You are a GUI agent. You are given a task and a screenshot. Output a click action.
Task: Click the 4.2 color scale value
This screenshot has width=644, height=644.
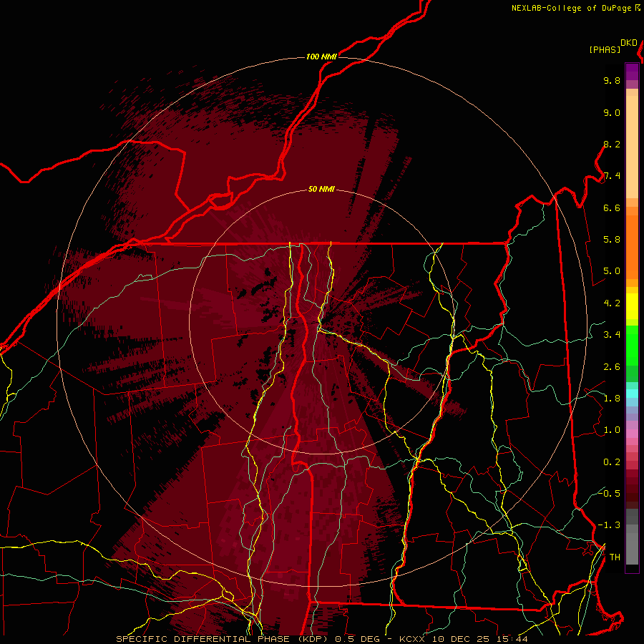pyautogui.click(x=612, y=303)
